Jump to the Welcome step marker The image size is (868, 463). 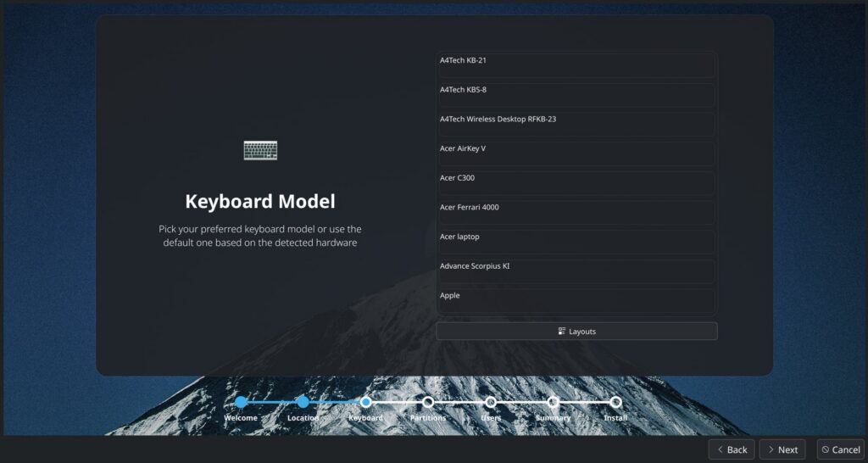coord(241,402)
